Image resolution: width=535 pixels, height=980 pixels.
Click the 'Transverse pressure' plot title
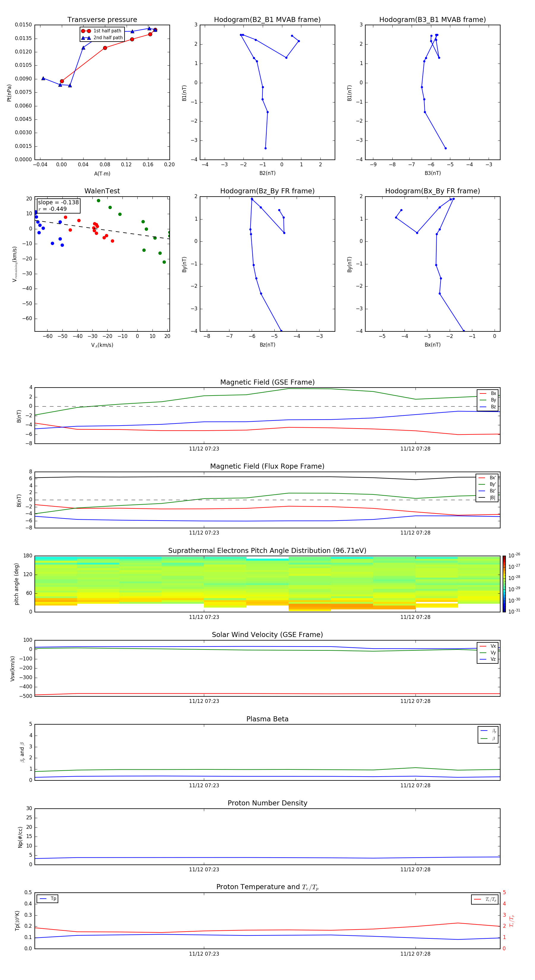(102, 20)
